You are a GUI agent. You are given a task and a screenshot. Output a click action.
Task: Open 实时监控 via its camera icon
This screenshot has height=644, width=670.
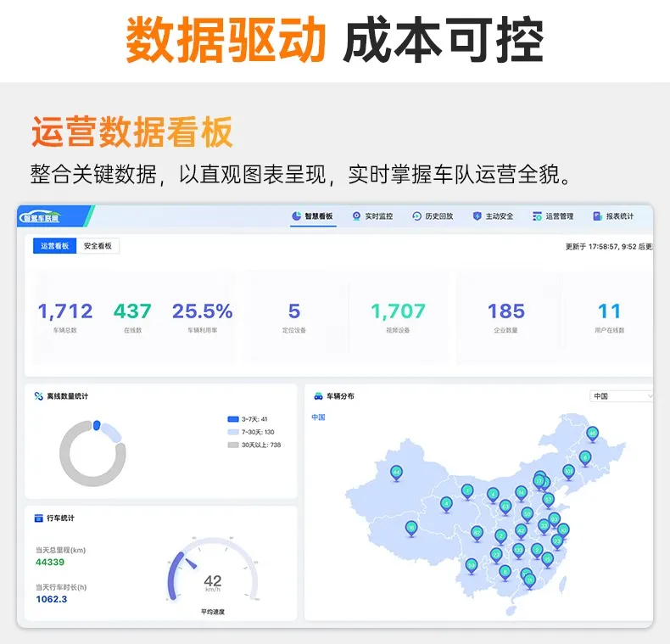357,216
